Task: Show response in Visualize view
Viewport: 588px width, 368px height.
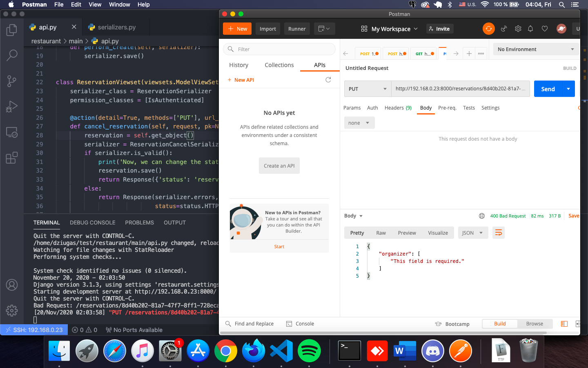Action: coord(438,233)
